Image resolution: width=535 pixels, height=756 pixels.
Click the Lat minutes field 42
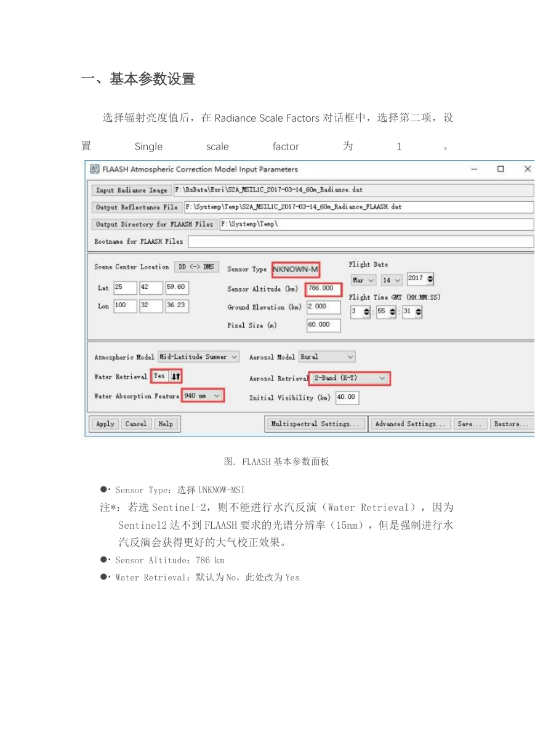(x=151, y=288)
